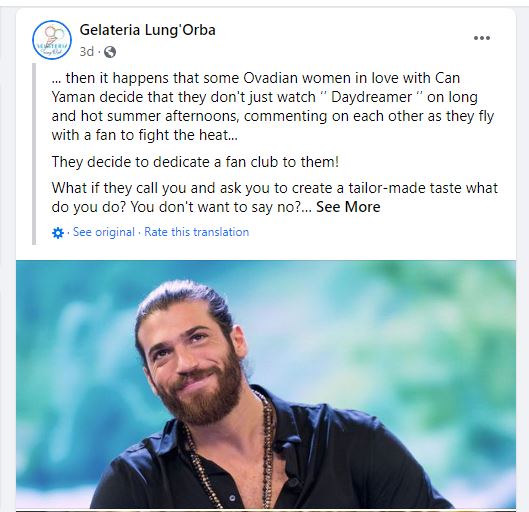Click the line 'They decide to dedicate a fan club'
529x512 pixels.
[x=195, y=162]
